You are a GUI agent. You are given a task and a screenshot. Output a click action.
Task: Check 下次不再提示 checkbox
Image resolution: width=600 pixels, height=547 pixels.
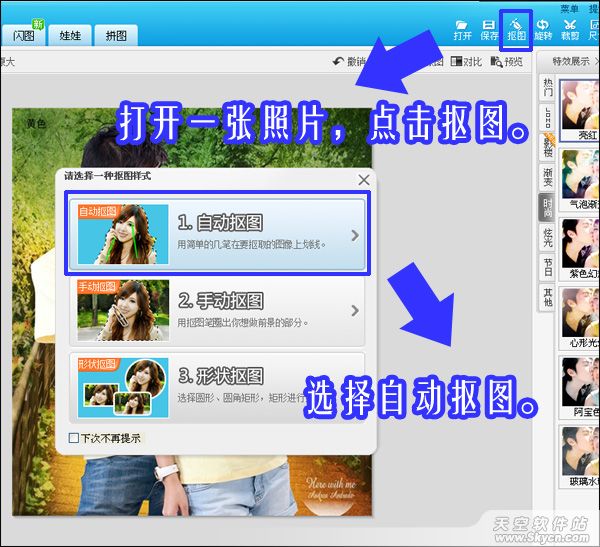click(x=73, y=438)
